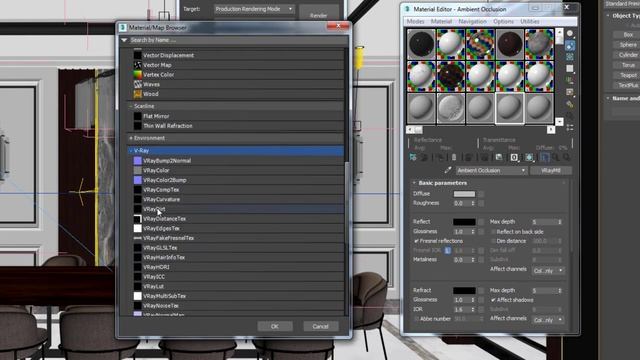640x360 pixels.
Task: Click OK in the Material/Map Browser
Action: (275, 326)
